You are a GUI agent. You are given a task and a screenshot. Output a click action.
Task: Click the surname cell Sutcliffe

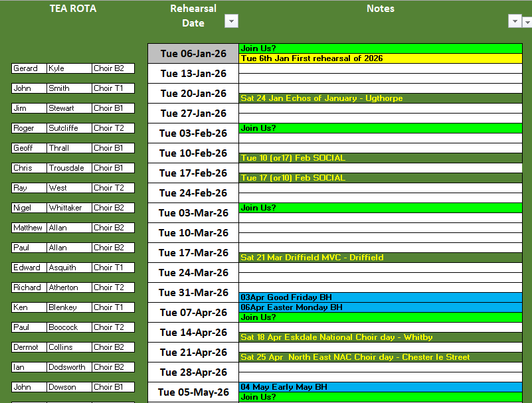pos(68,128)
